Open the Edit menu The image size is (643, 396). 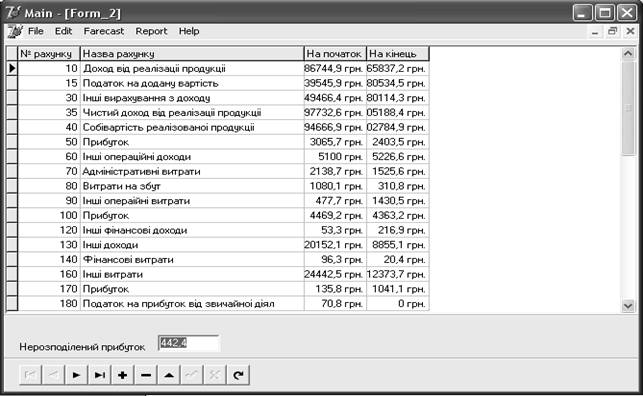pos(64,31)
